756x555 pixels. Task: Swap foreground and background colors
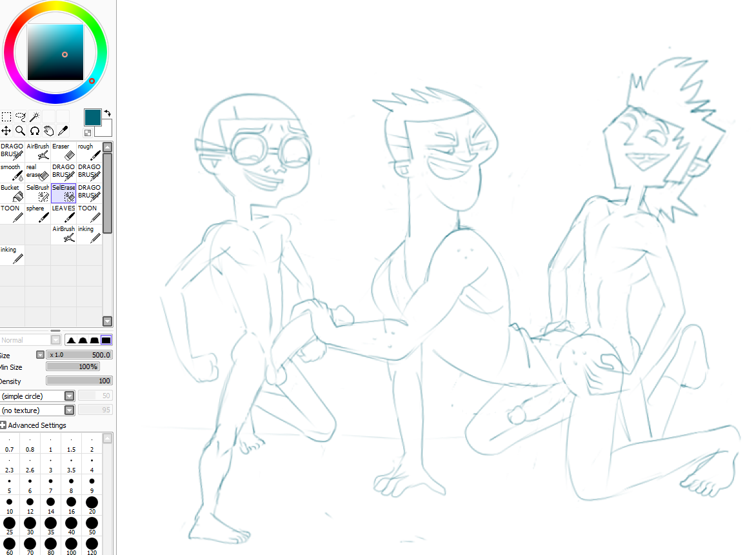point(107,112)
